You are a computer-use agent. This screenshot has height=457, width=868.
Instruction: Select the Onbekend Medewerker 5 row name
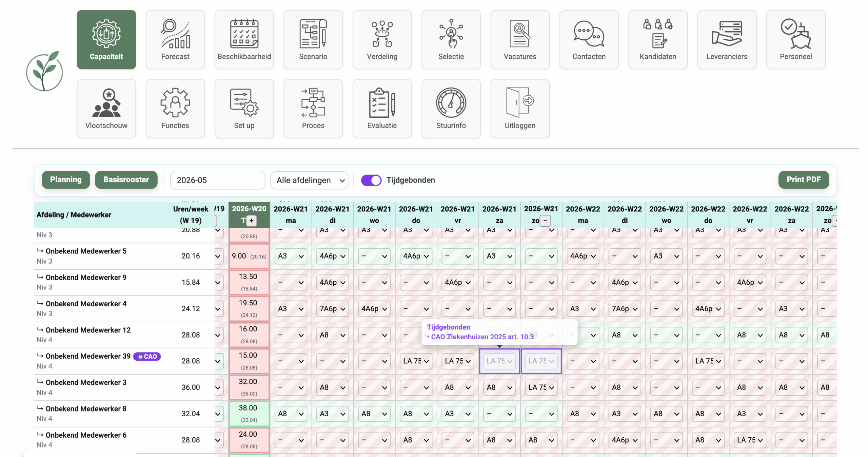(x=86, y=251)
